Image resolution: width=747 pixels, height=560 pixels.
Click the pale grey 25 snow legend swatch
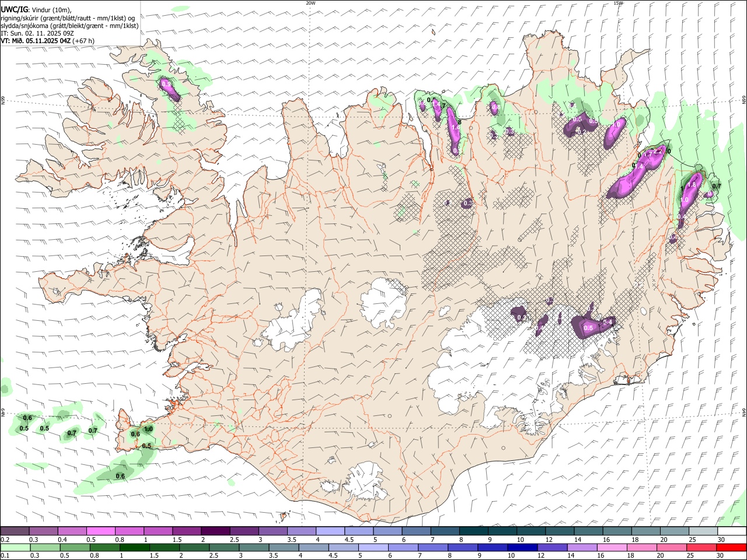703,531
